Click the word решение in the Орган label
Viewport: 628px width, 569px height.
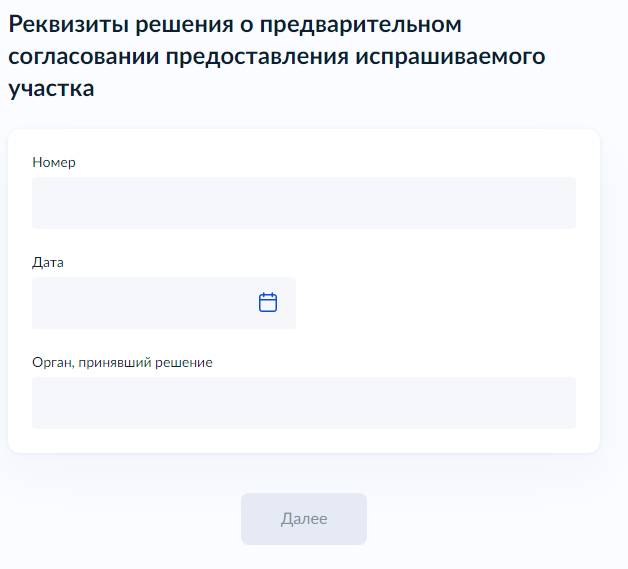[185, 362]
